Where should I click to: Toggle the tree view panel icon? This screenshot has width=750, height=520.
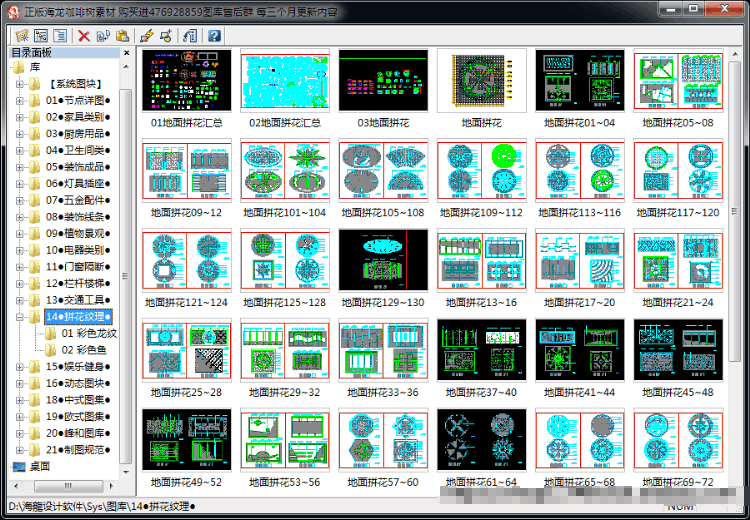(41, 35)
